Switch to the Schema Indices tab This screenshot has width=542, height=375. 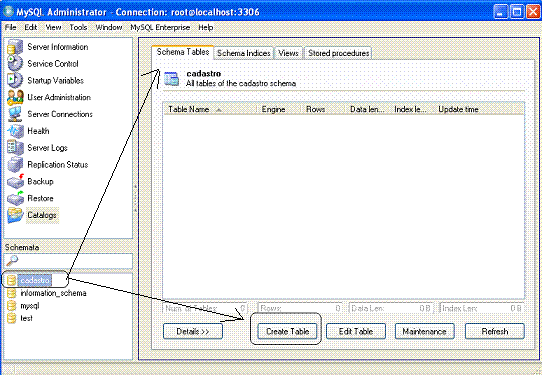pyautogui.click(x=244, y=53)
